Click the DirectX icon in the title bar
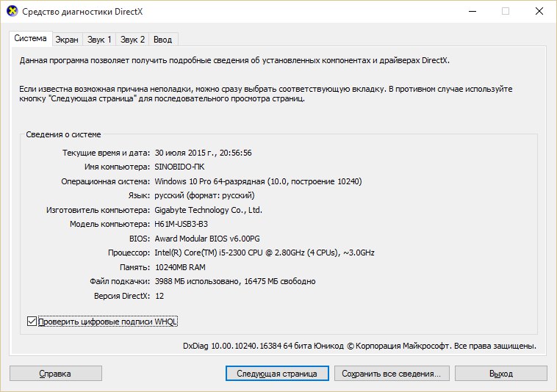Image resolution: width=557 pixels, height=392 pixels. pos(12,12)
